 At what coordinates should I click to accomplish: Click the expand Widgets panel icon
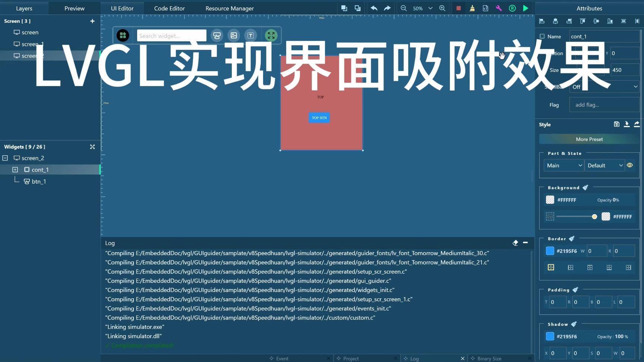coord(92,147)
